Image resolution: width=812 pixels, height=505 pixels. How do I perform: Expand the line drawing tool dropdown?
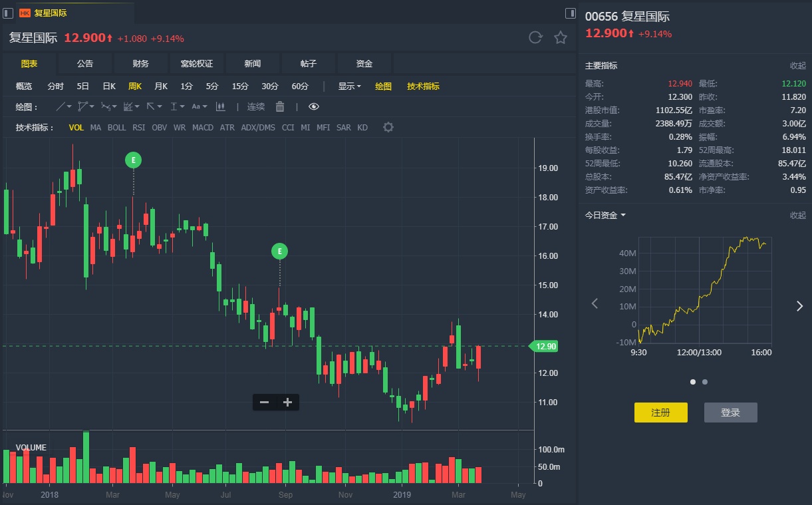[x=64, y=106]
